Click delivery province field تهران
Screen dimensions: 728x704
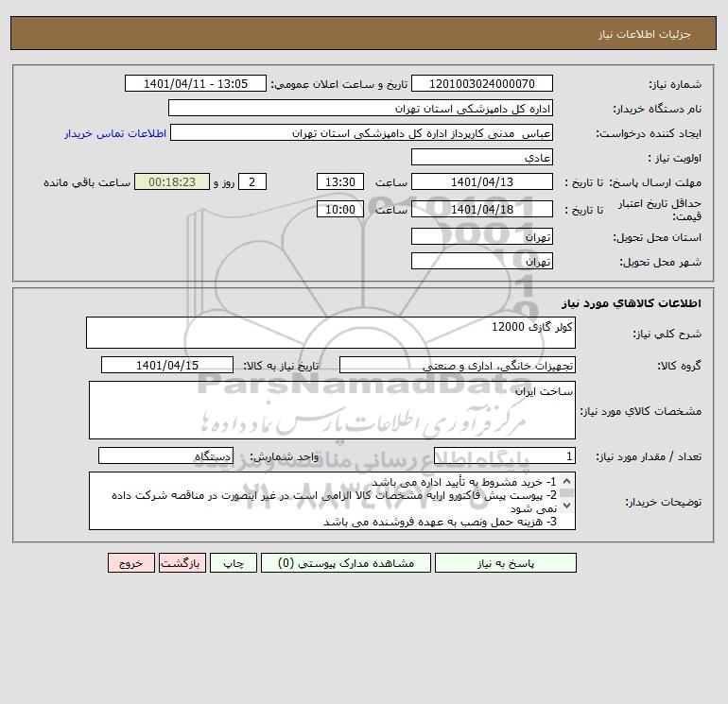[482, 236]
